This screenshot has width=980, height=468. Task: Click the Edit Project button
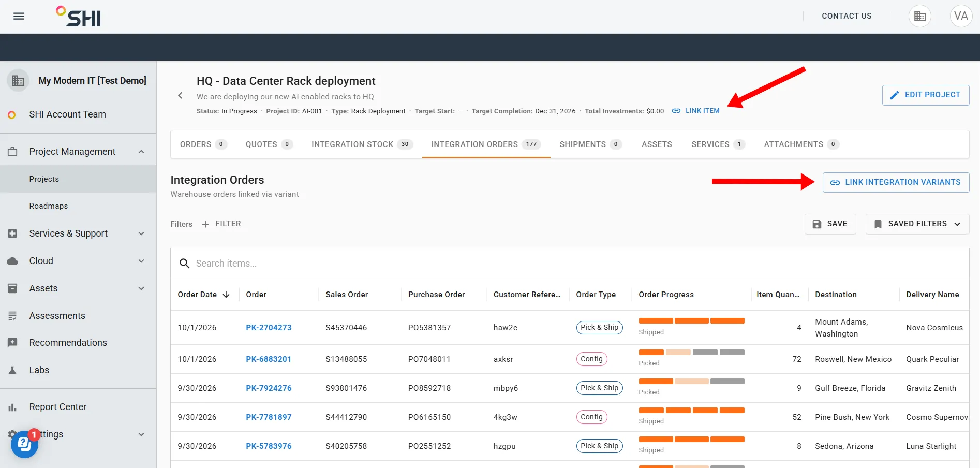926,95
